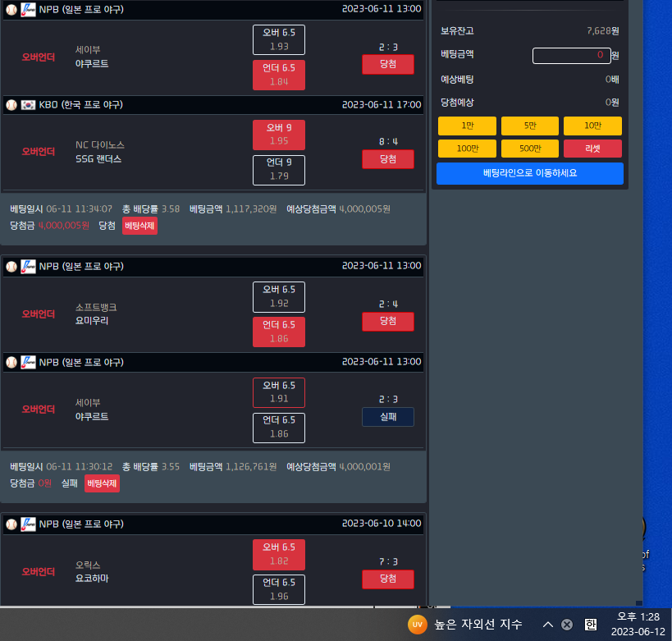Click the 높은 자외선 지수 taskbar text
This screenshot has height=641, width=672.
pos(478,625)
